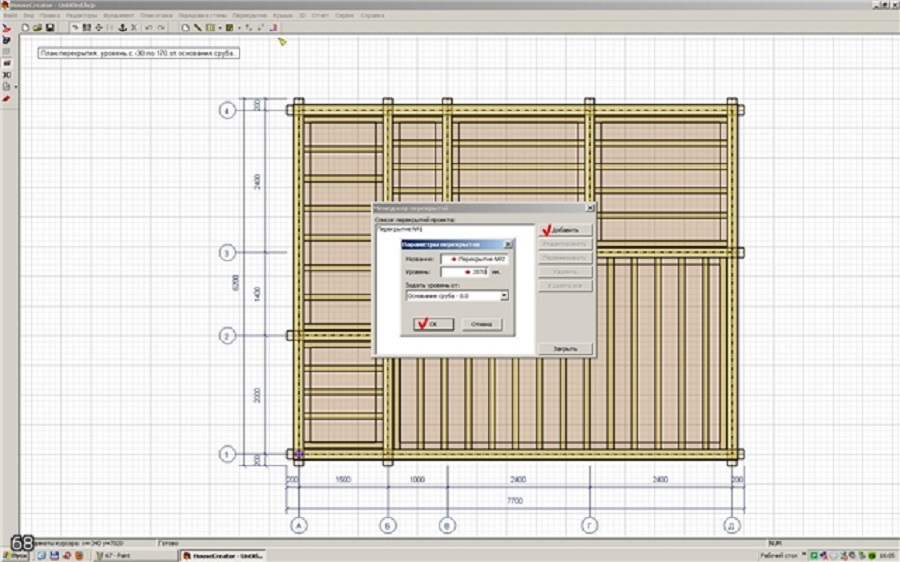Click the pan/move four-arrow tool icon
This screenshot has height=562, width=900.
click(99, 28)
